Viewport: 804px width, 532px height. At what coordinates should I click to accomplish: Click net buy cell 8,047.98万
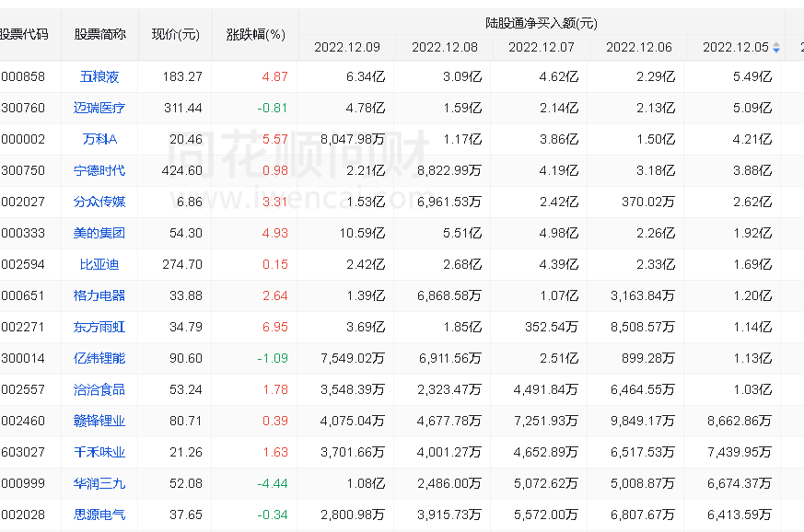point(353,139)
